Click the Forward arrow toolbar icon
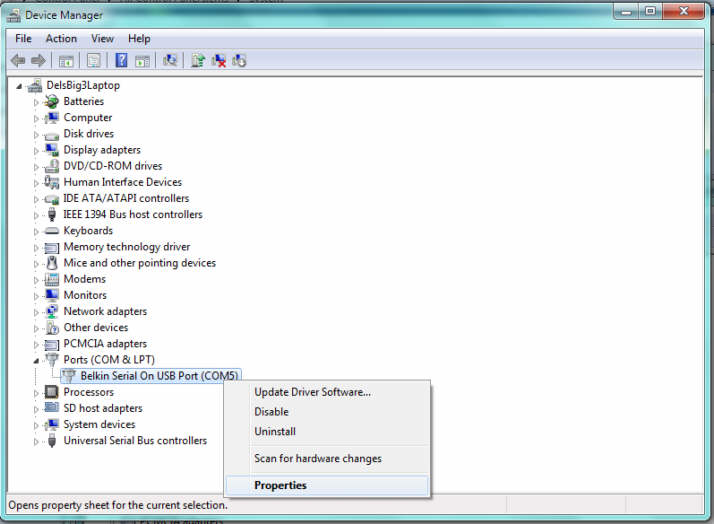This screenshot has height=524, width=714. point(38,60)
